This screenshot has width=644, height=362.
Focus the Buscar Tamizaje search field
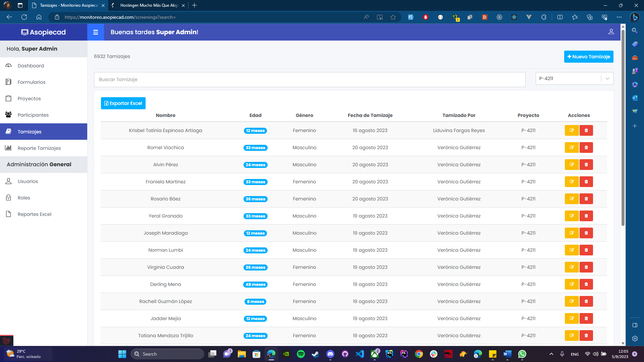coord(309,79)
